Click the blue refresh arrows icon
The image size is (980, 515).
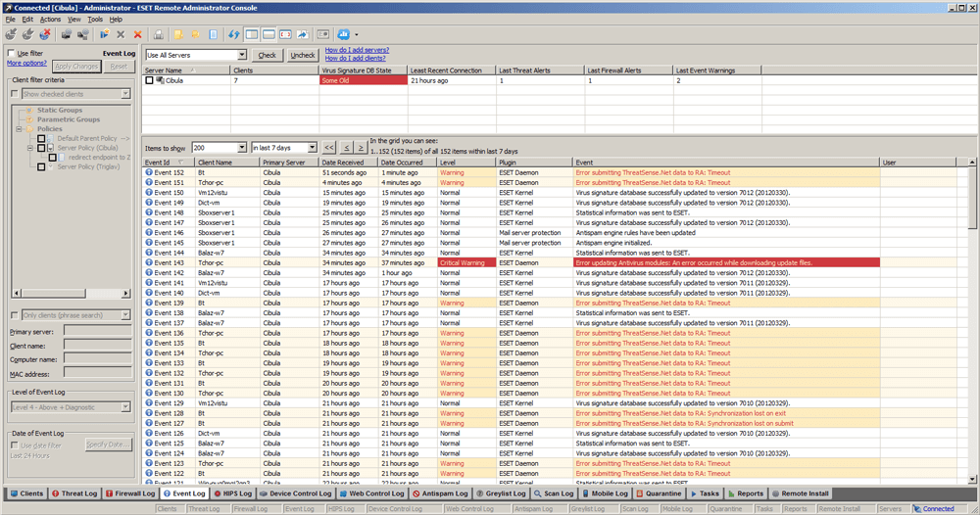[234, 34]
